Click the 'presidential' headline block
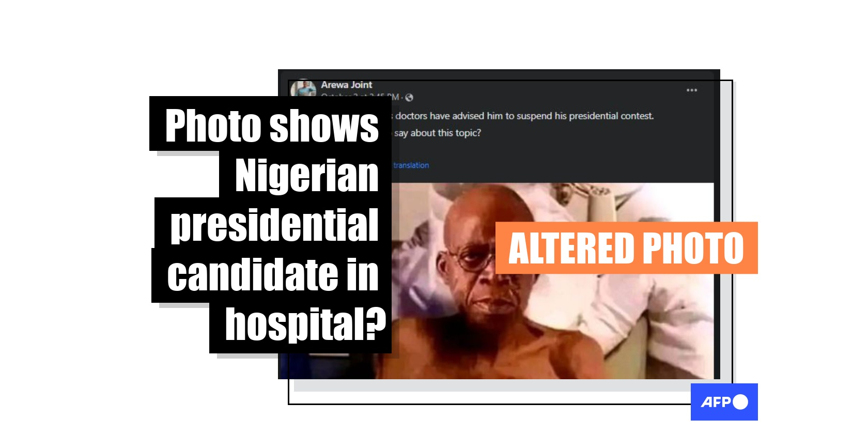868x434 pixels. (x=273, y=223)
